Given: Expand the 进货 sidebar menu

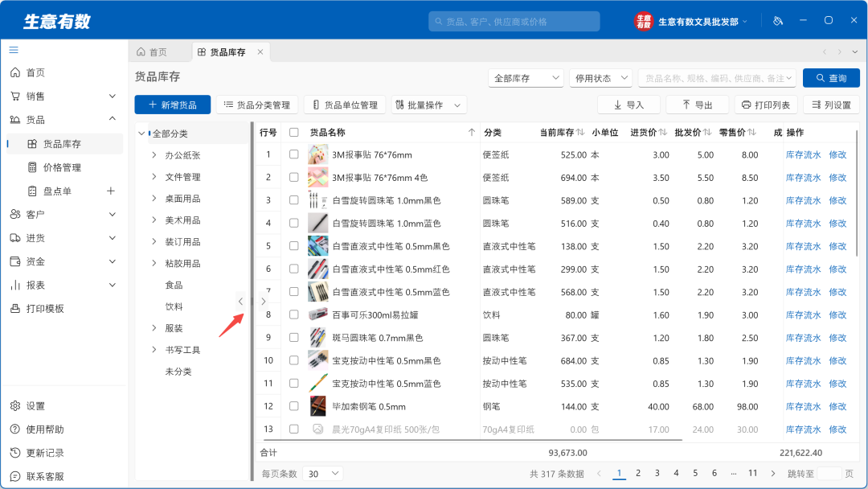Looking at the screenshot, I should pyautogui.click(x=113, y=238).
